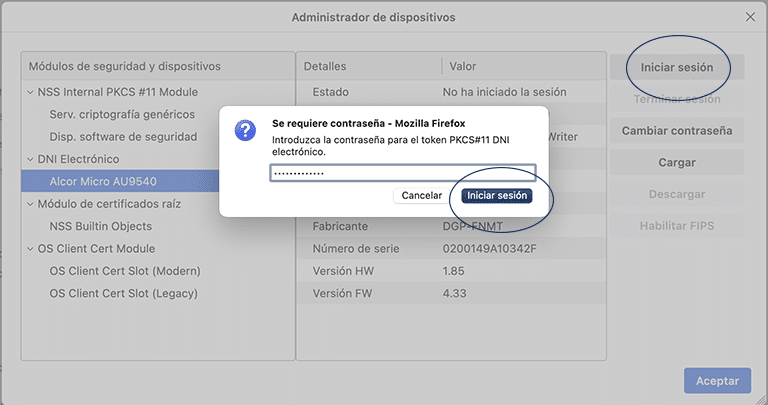Image resolution: width=768 pixels, height=405 pixels.
Task: Focus the PKCS#11 token password field
Action: (x=403, y=173)
